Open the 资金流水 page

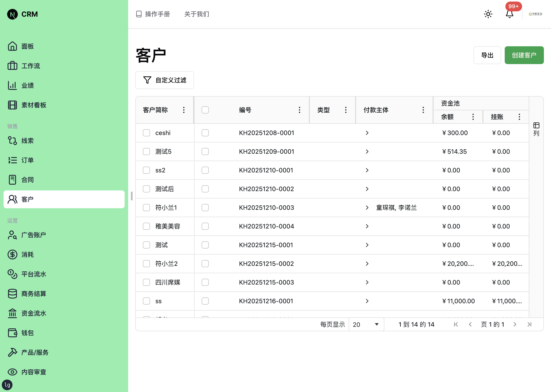tap(34, 313)
